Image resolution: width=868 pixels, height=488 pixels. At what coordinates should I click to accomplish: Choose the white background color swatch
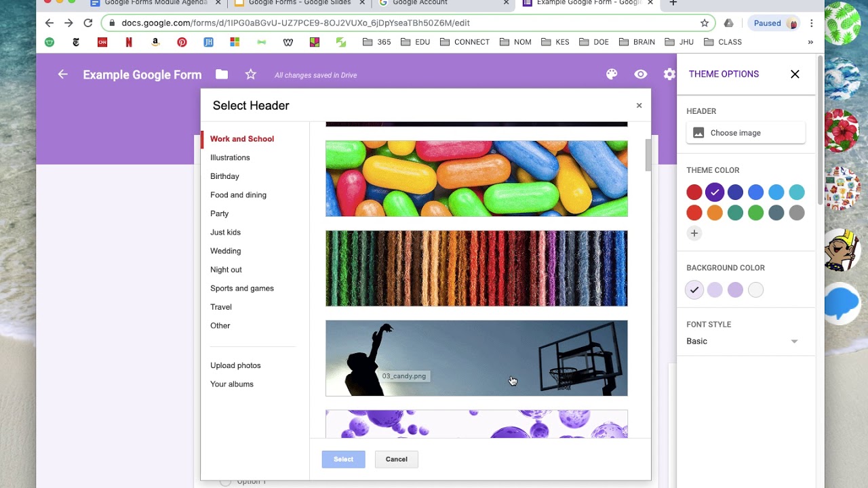pos(755,290)
